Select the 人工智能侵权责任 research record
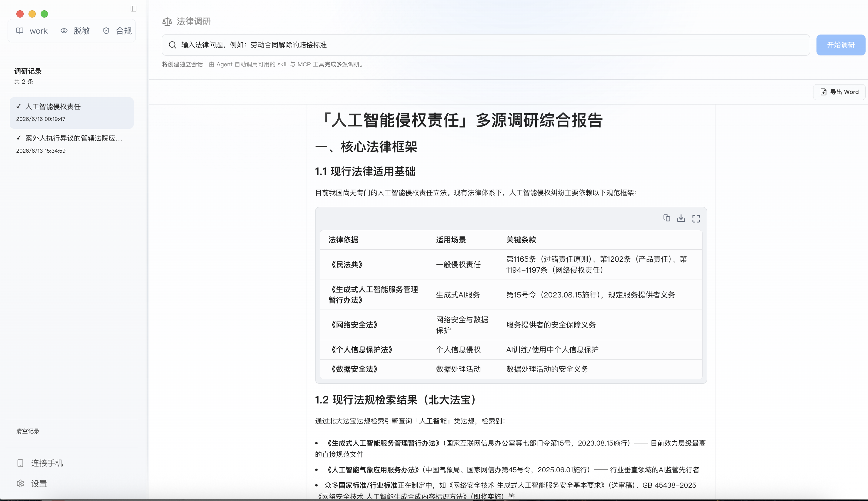Viewport: 868px width, 501px height. point(72,113)
